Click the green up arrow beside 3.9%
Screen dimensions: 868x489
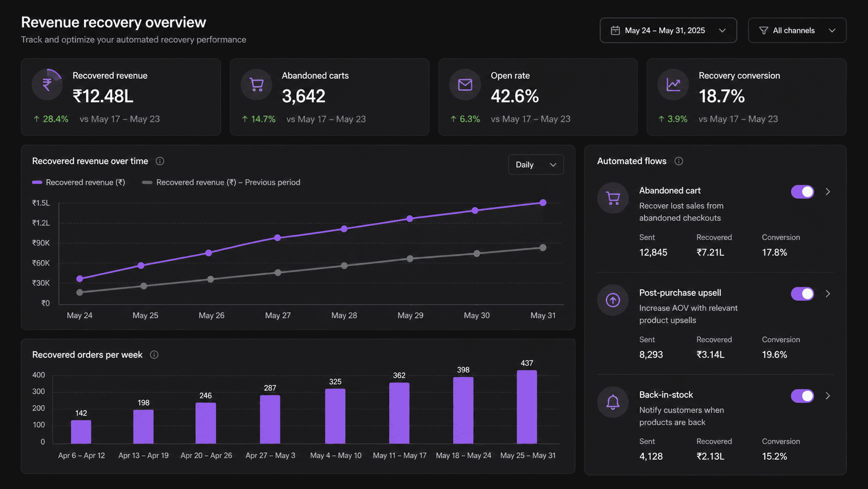[661, 119]
